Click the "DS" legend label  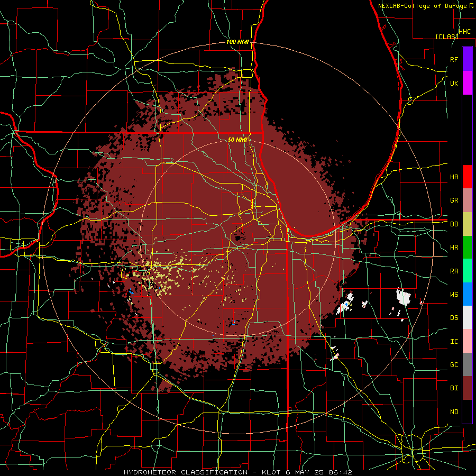(x=454, y=318)
